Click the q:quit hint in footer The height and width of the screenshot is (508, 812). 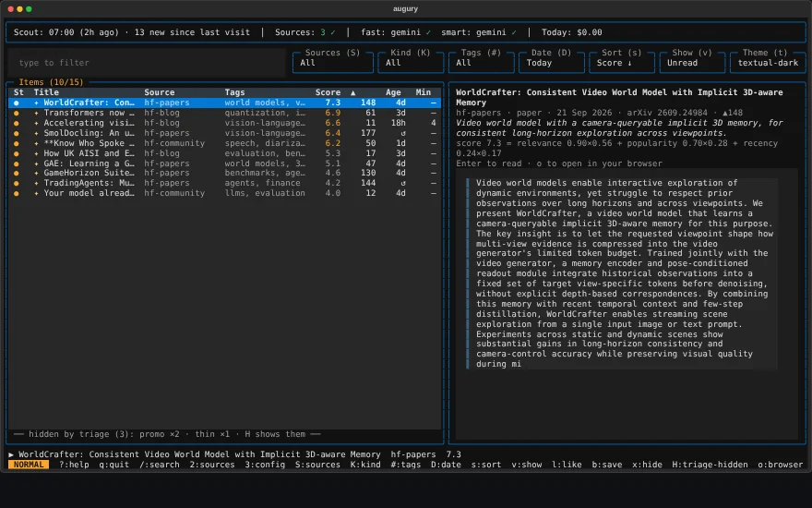tap(113, 465)
